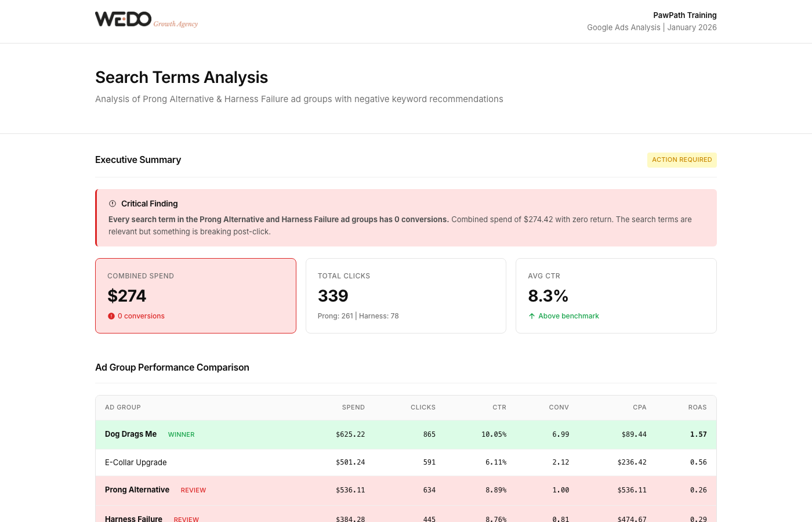Click the SPEND column header

[353, 407]
